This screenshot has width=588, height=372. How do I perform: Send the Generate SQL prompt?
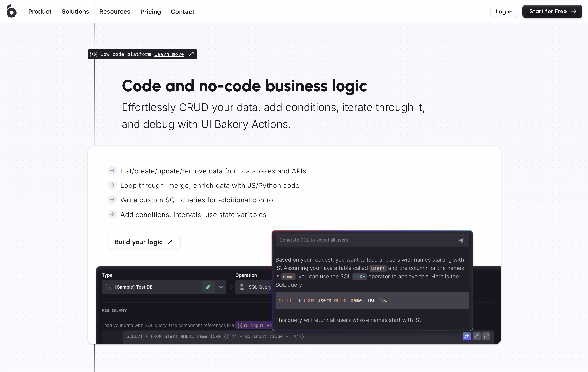[461, 241]
